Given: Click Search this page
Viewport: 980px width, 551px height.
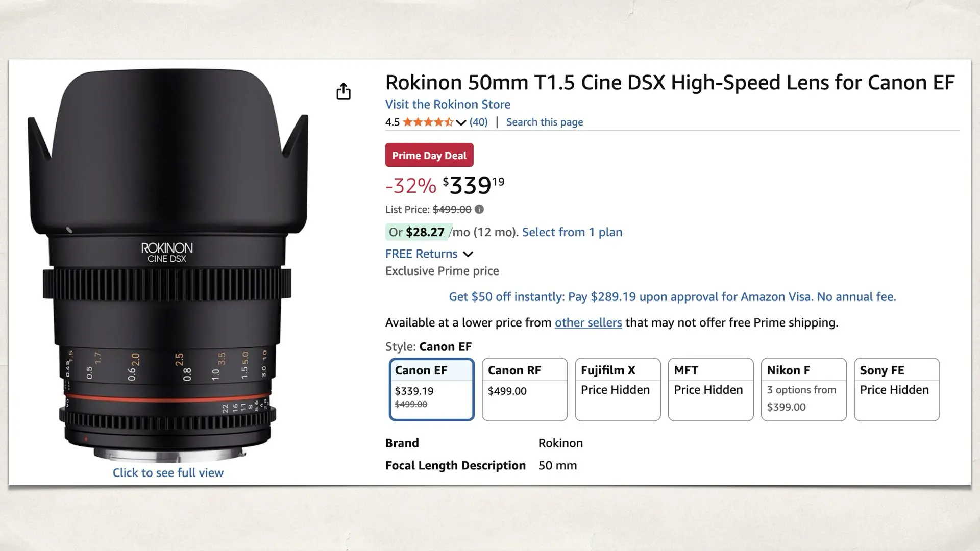Looking at the screenshot, I should coord(544,122).
